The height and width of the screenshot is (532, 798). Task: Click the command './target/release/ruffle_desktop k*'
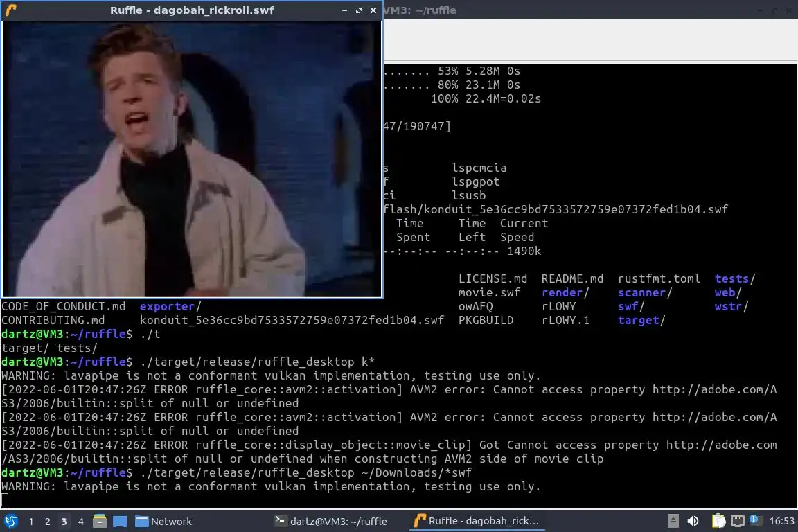pyautogui.click(x=257, y=362)
